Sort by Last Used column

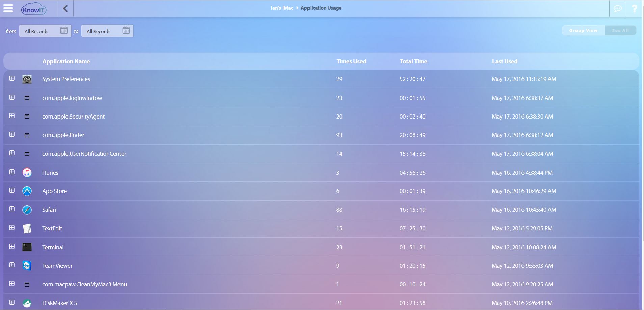(505, 61)
